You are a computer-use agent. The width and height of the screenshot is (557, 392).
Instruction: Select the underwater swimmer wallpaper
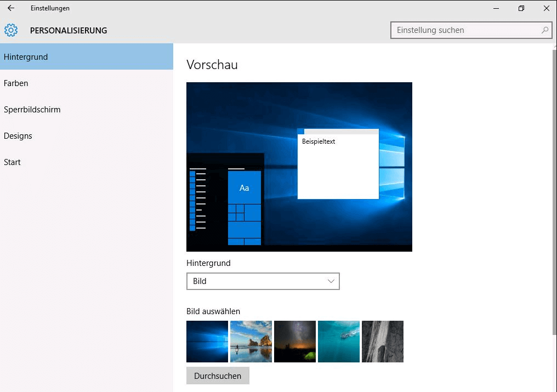click(339, 342)
